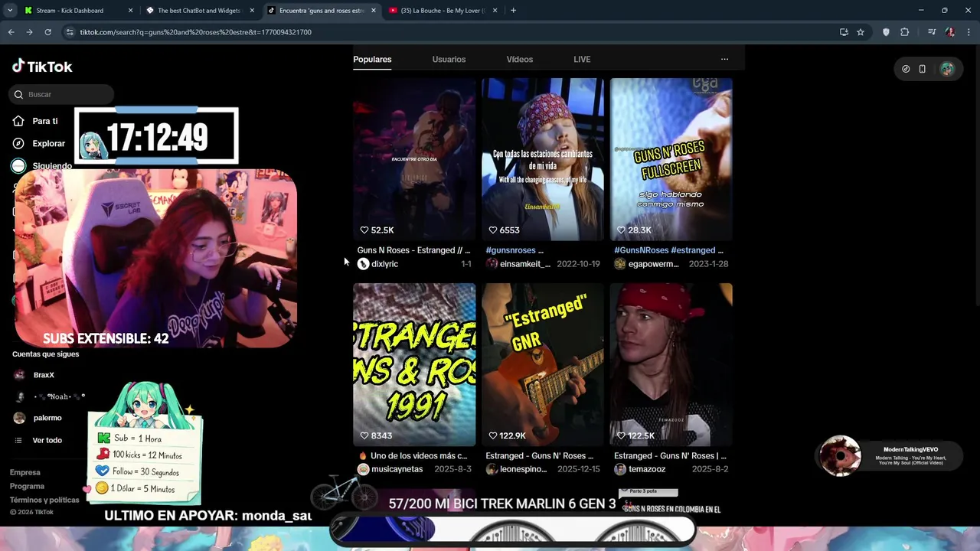This screenshot has height=551, width=980.
Task: Open the egapowerm... author name
Action: (653, 264)
